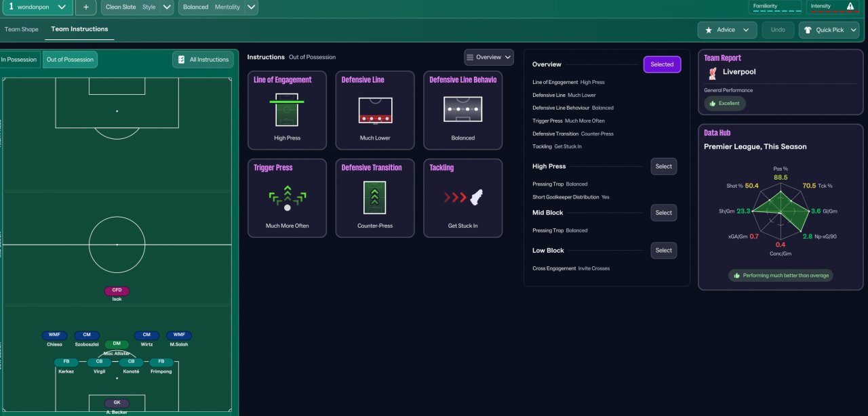The width and height of the screenshot is (868, 416).
Task: Click the Intensity warning triangle icon
Action: pyautogui.click(x=850, y=6)
